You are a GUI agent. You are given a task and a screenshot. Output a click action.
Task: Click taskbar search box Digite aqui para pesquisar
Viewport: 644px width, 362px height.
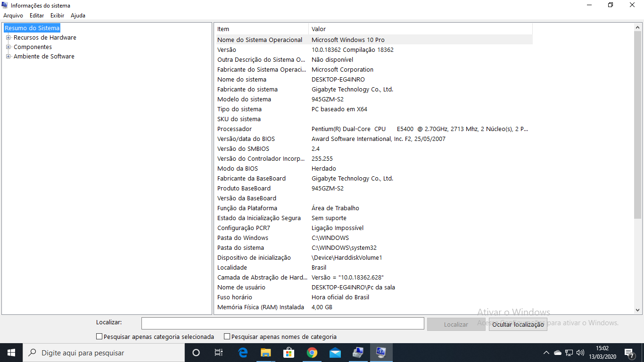point(104,353)
